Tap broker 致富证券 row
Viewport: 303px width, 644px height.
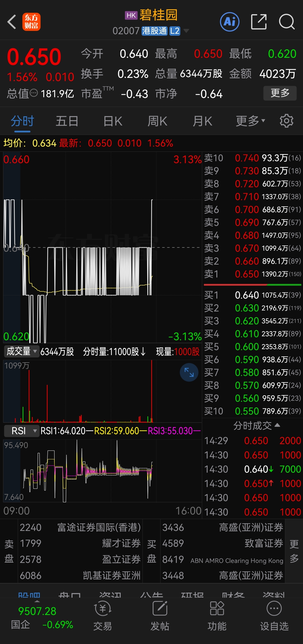point(223,543)
